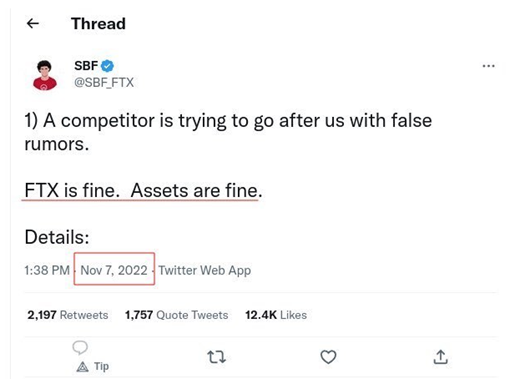Click the text 'FTX is fine. Assets are fine.'

tap(143, 190)
